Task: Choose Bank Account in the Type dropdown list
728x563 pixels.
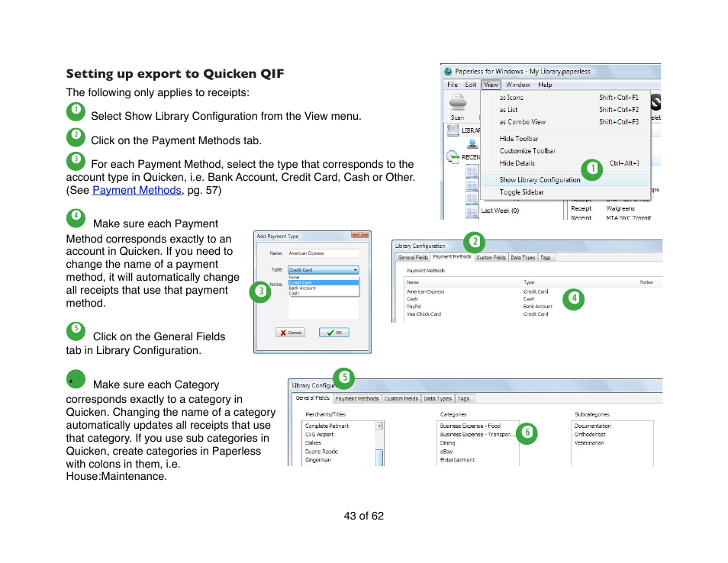Action: pyautogui.click(x=323, y=288)
